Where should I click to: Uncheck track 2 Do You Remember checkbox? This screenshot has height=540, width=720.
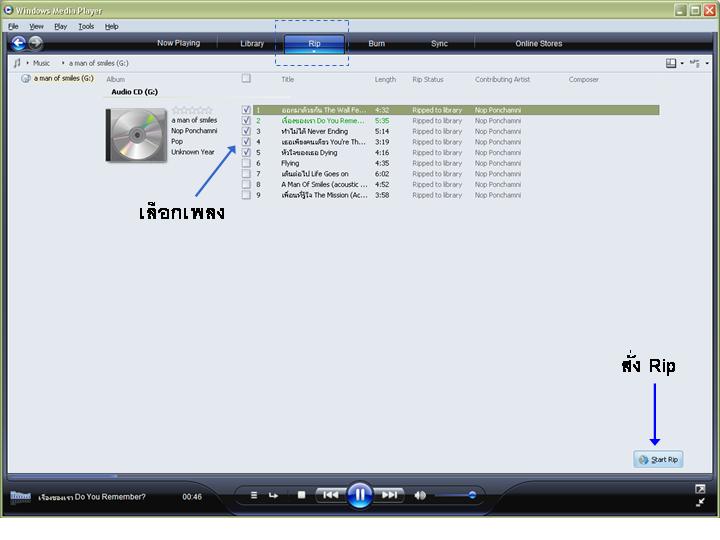(x=246, y=120)
